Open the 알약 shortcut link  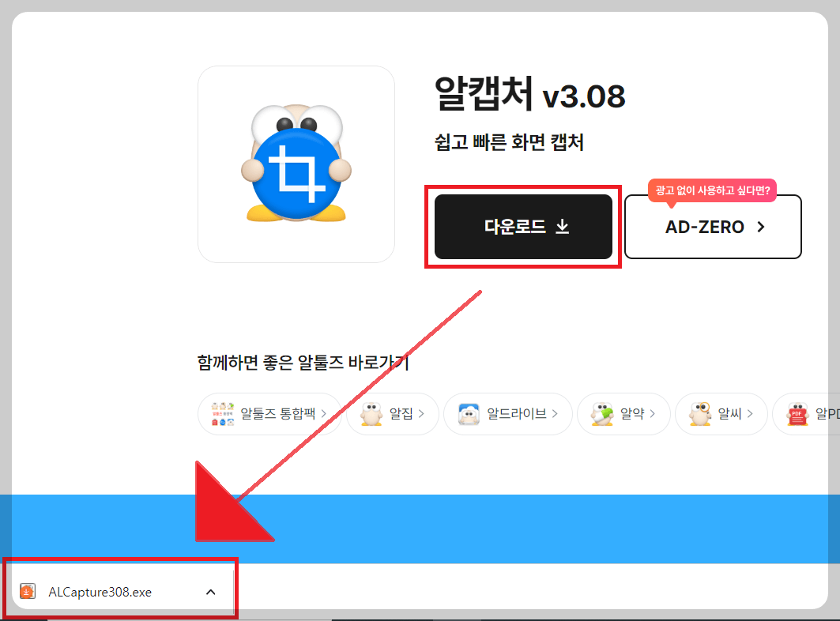(623, 413)
